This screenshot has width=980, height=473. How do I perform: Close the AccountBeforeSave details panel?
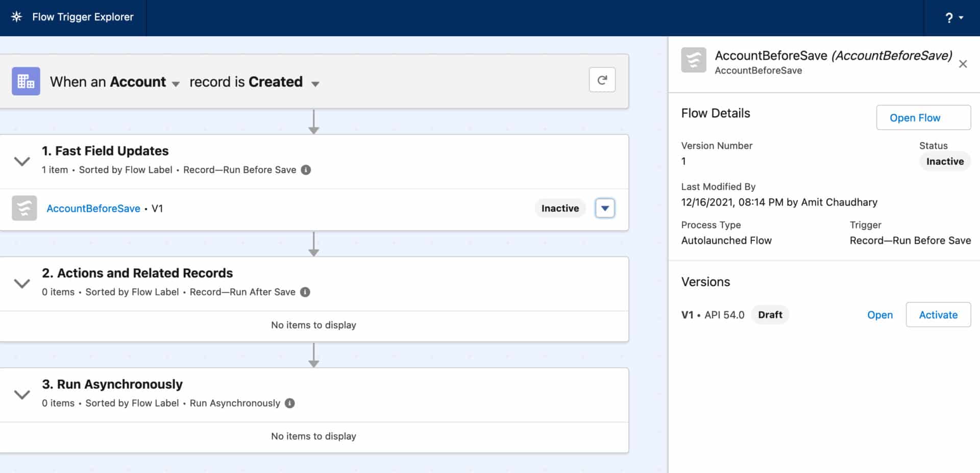pos(963,64)
